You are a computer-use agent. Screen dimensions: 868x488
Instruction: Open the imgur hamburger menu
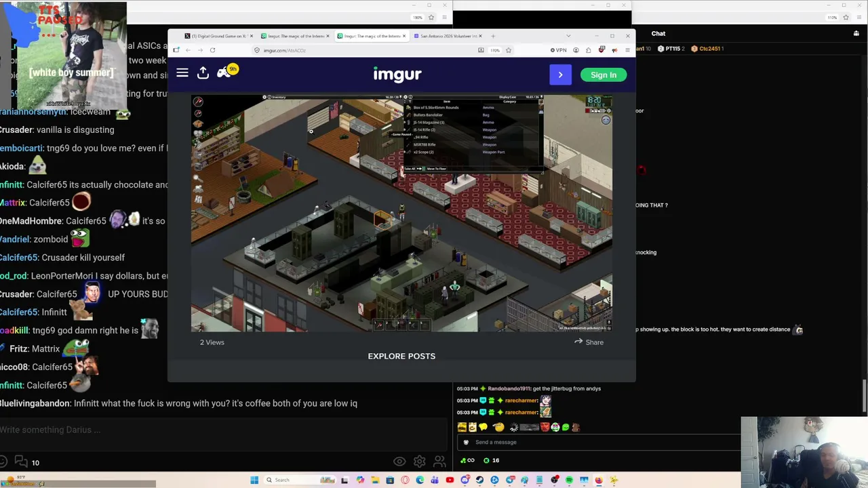(x=182, y=73)
